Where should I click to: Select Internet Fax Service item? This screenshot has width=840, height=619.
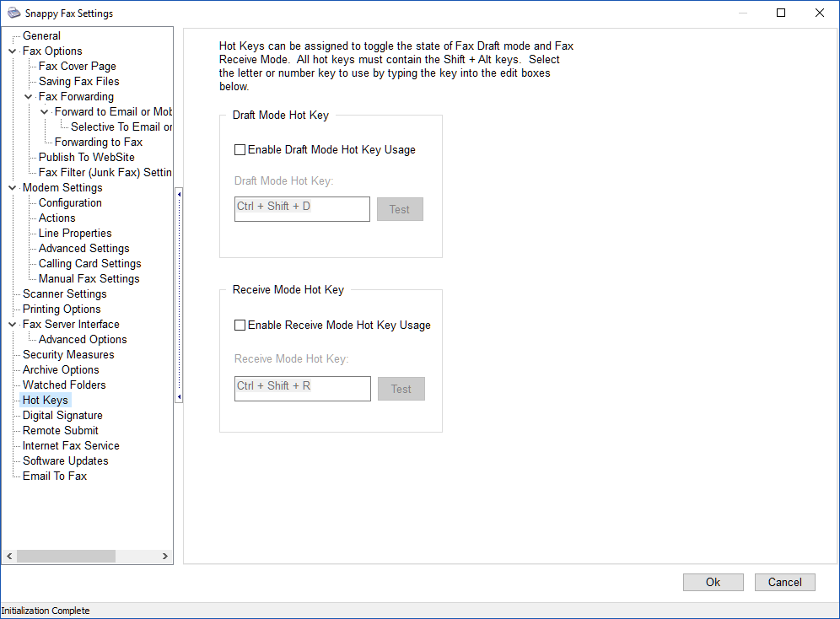pyautogui.click(x=71, y=446)
